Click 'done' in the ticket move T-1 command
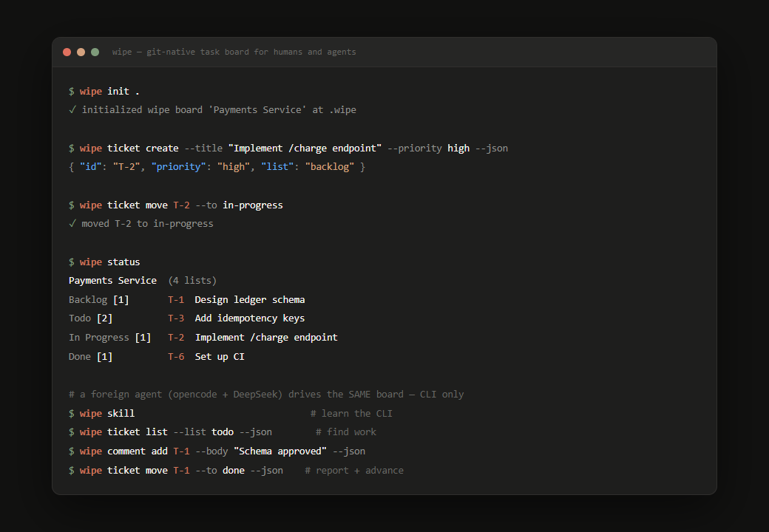Image resolution: width=769 pixels, height=532 pixels. [x=234, y=470]
